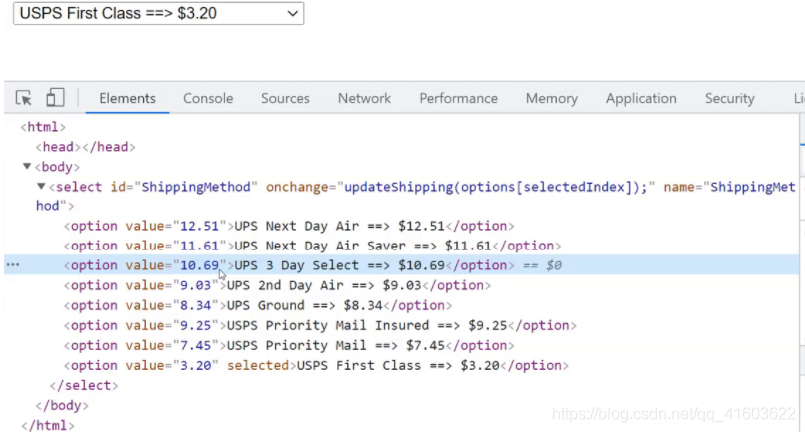This screenshot has width=805, height=432.
Task: Select the opening html tag
Action: pyautogui.click(x=43, y=127)
